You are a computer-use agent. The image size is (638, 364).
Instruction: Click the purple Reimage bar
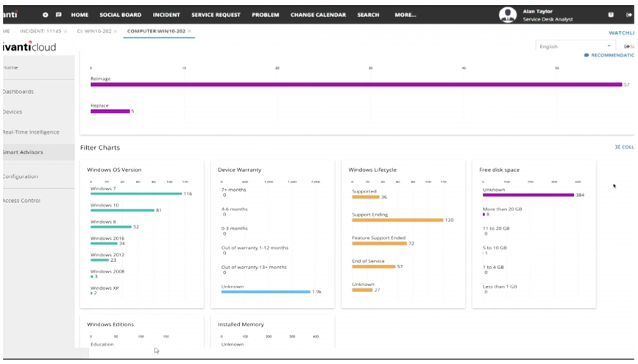tap(356, 85)
